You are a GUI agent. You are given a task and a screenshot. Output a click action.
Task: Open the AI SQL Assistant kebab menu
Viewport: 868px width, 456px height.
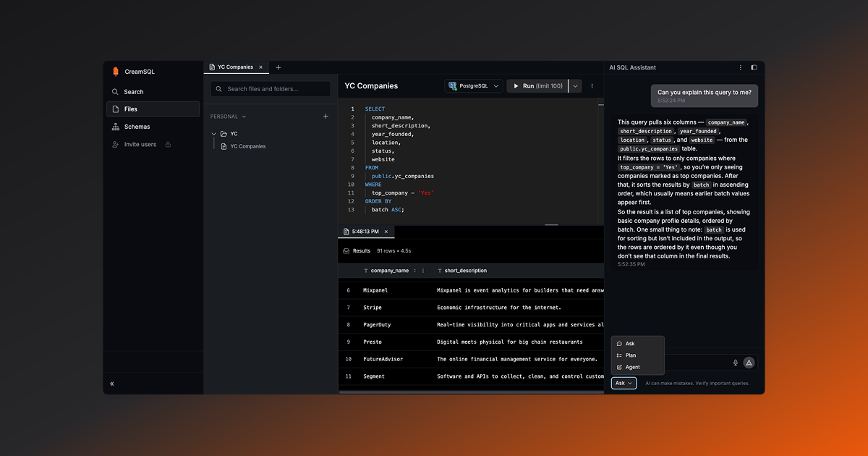coord(739,67)
